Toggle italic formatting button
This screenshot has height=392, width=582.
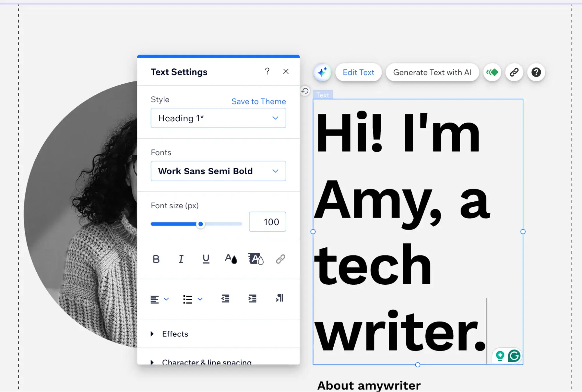181,259
